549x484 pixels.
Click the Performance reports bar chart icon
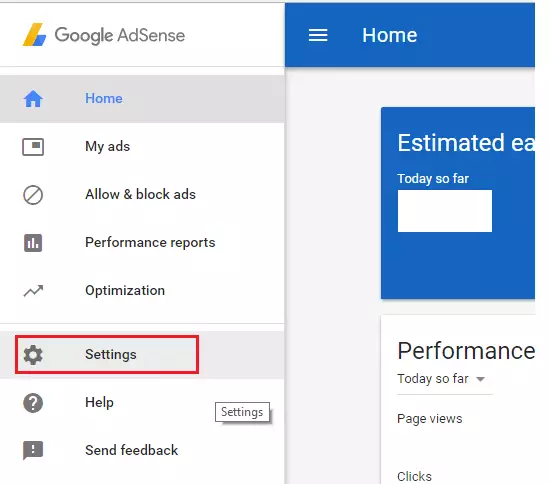[33, 243]
